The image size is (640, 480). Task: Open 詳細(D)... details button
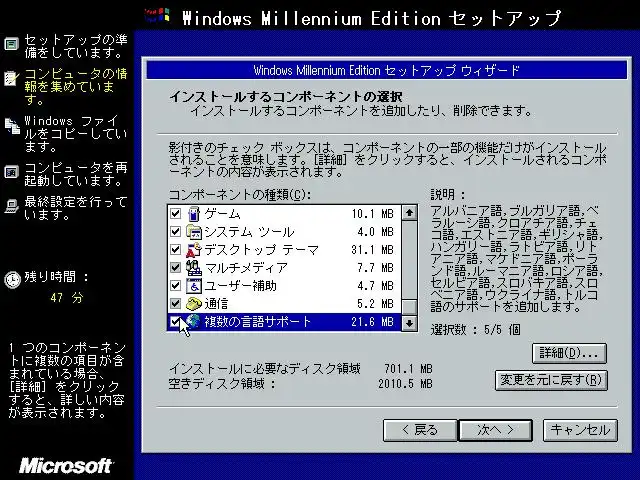(569, 353)
